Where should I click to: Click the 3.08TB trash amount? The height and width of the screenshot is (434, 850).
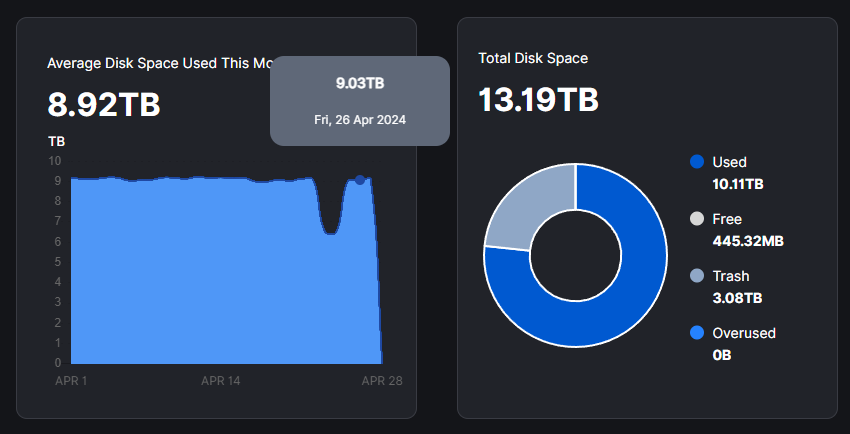735,298
